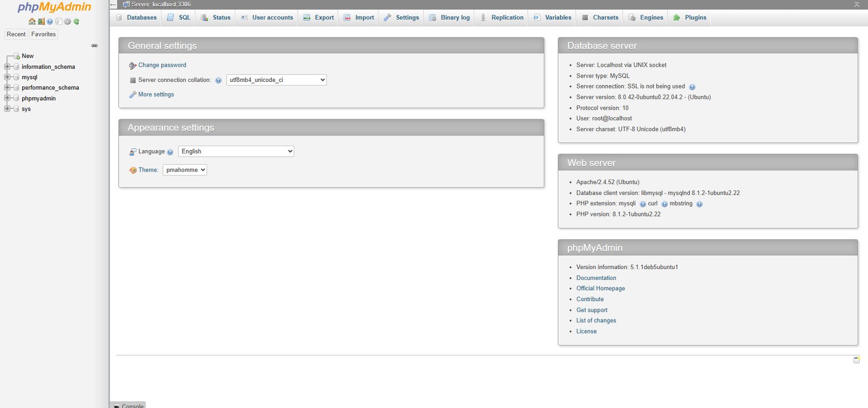Screen dimensions: 868x408
Task: Click help icon after mbstring extension
Action: pyautogui.click(x=699, y=205)
